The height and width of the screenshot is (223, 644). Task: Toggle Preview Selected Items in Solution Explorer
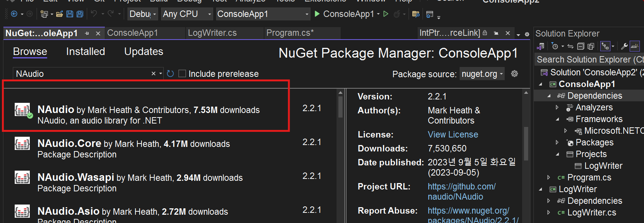635,46
